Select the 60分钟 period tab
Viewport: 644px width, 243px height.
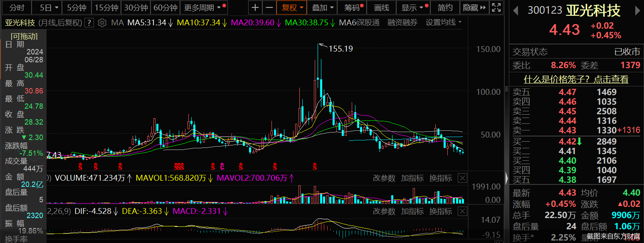coord(165,7)
